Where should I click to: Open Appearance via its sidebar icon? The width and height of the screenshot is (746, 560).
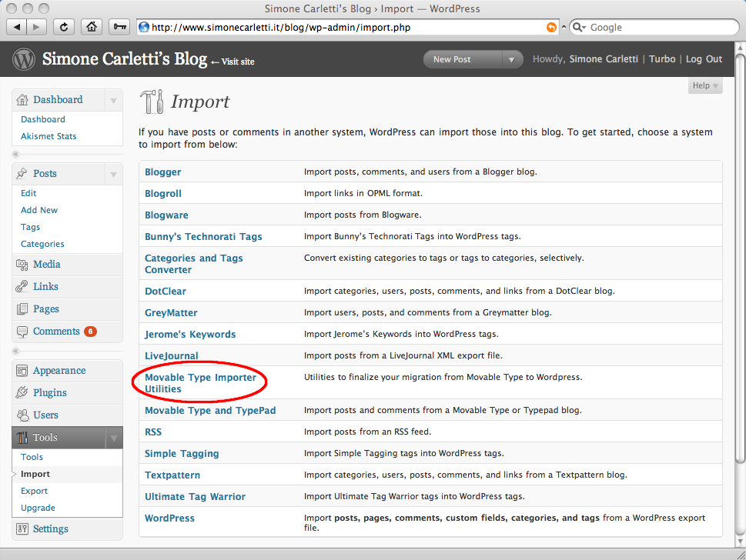[22, 370]
